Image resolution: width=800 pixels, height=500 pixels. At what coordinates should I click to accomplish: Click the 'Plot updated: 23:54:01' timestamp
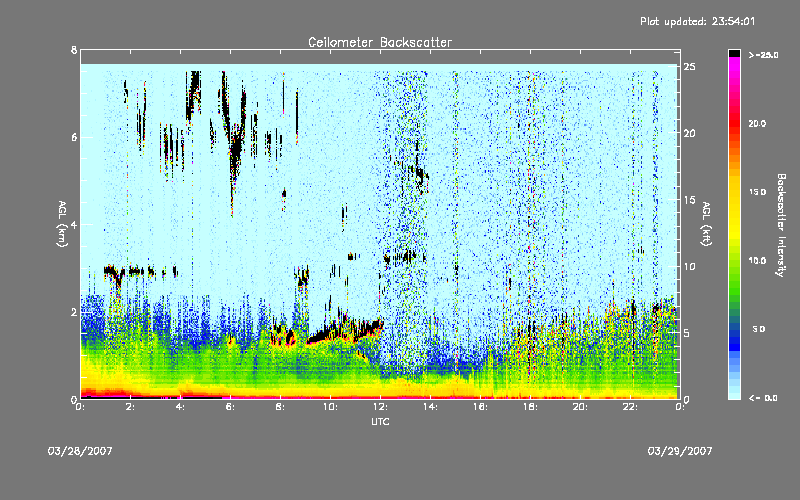tap(697, 21)
